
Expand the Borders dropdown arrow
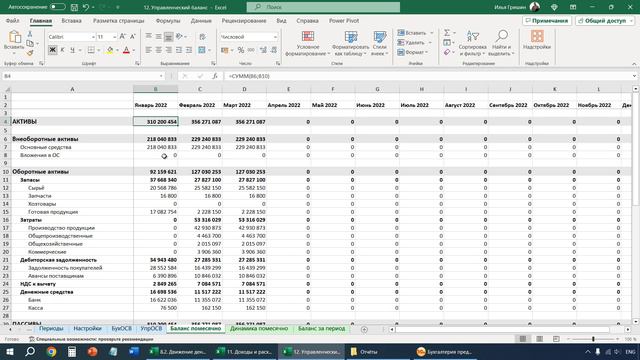pos(98,50)
